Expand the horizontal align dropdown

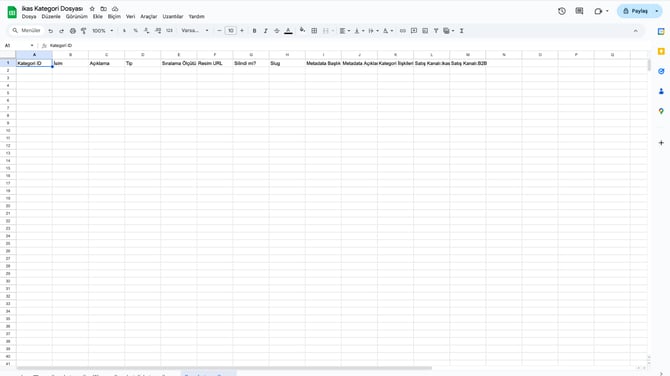[345, 31]
